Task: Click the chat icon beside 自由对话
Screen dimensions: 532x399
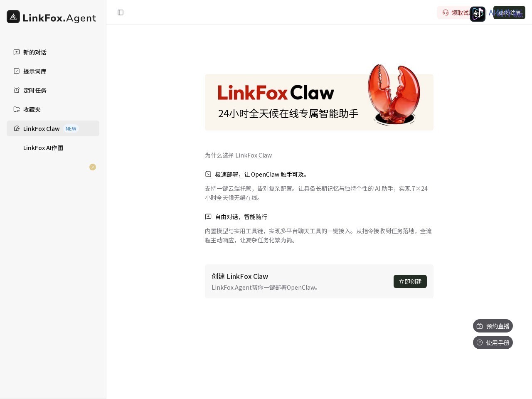Action: point(208,217)
